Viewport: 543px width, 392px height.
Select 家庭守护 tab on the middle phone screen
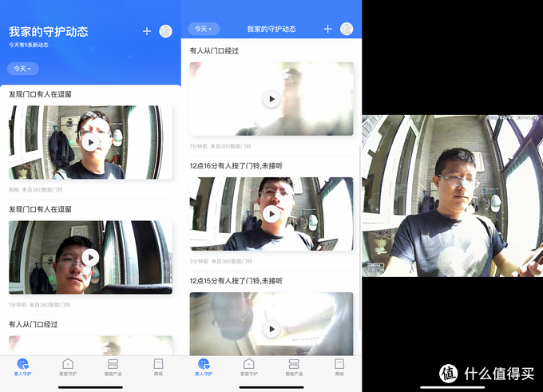(x=249, y=367)
